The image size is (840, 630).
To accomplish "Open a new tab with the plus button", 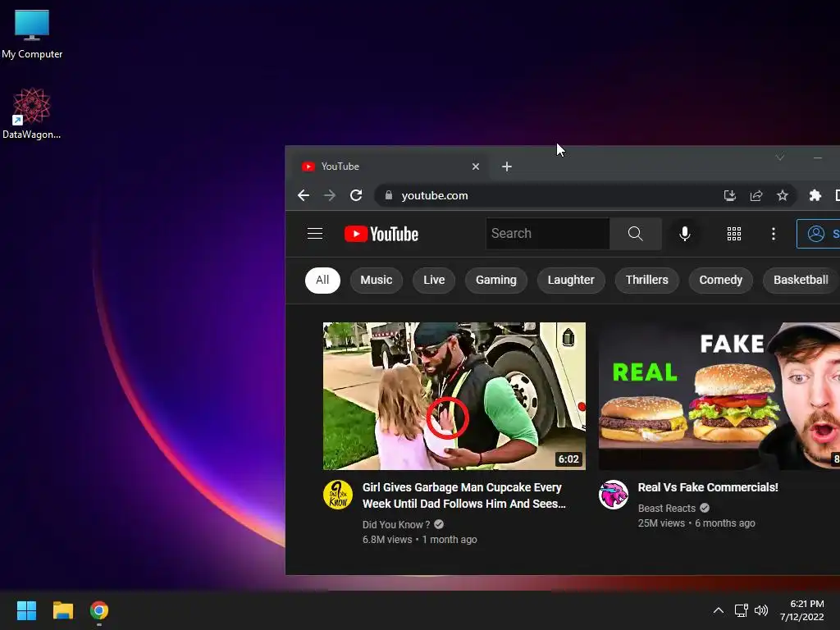I will (x=507, y=167).
